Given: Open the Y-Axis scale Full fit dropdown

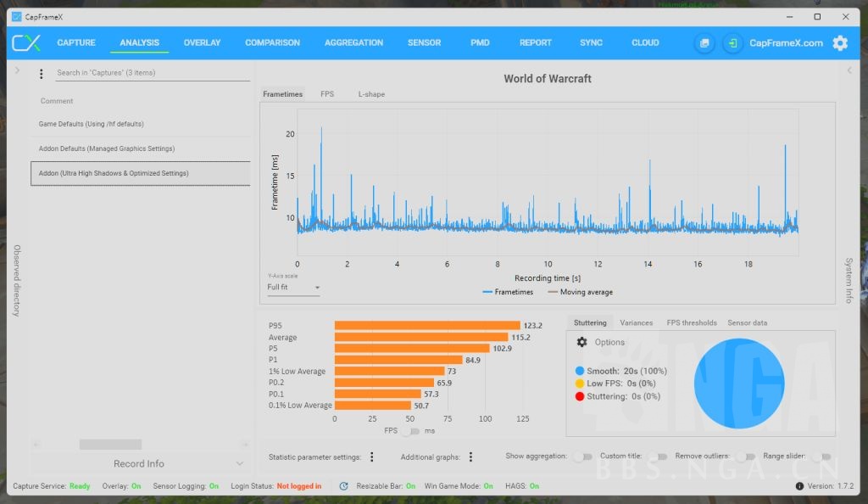Looking at the screenshot, I should coord(293,288).
